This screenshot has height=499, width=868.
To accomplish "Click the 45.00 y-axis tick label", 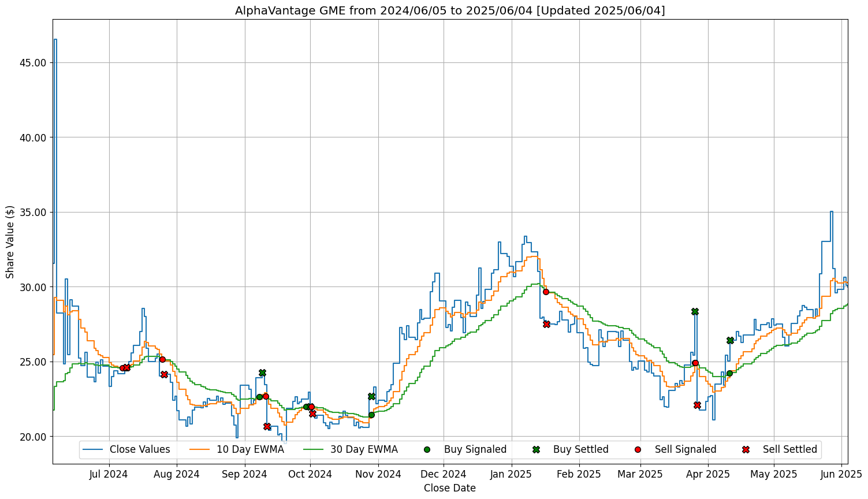I will pyautogui.click(x=33, y=63).
